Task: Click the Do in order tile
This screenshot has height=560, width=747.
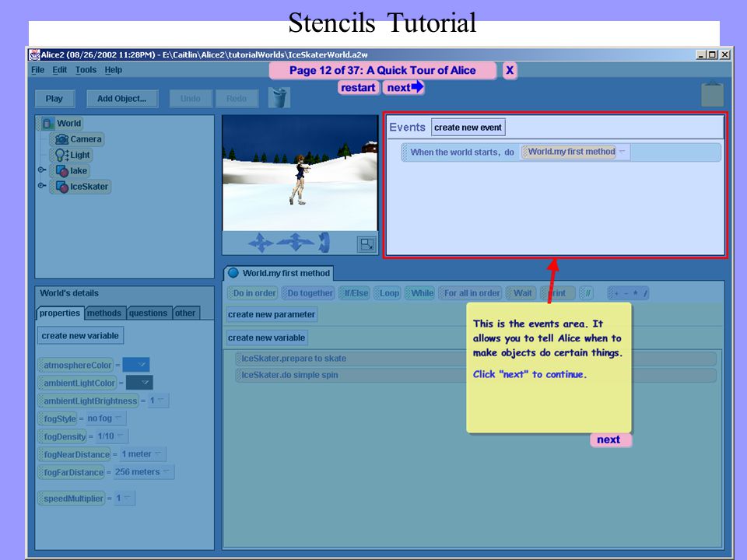Action: (x=252, y=293)
